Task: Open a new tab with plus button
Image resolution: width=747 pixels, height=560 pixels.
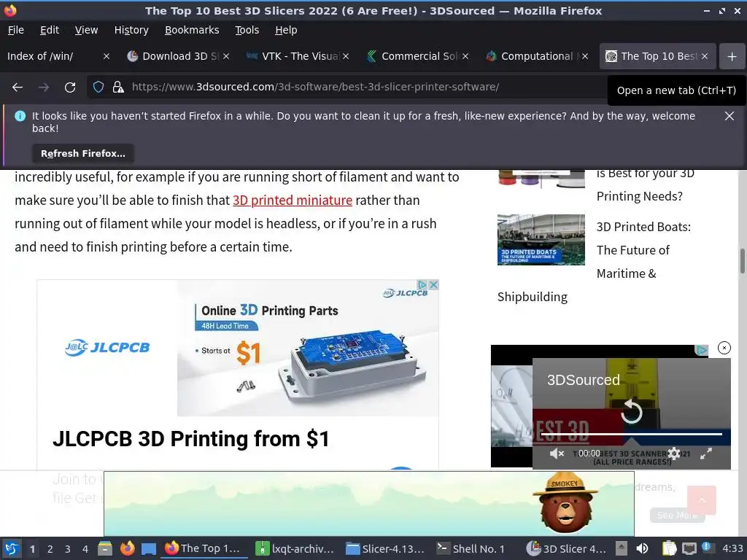Action: pyautogui.click(x=732, y=56)
